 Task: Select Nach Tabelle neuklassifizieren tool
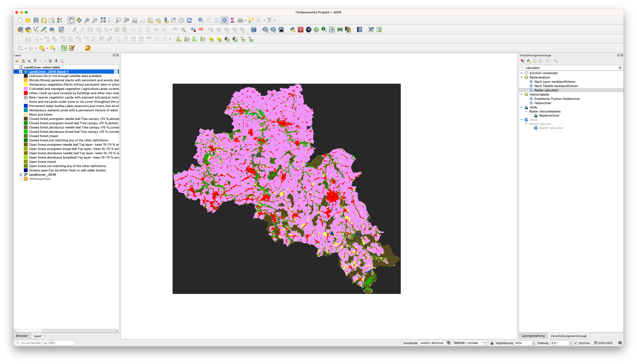[556, 86]
